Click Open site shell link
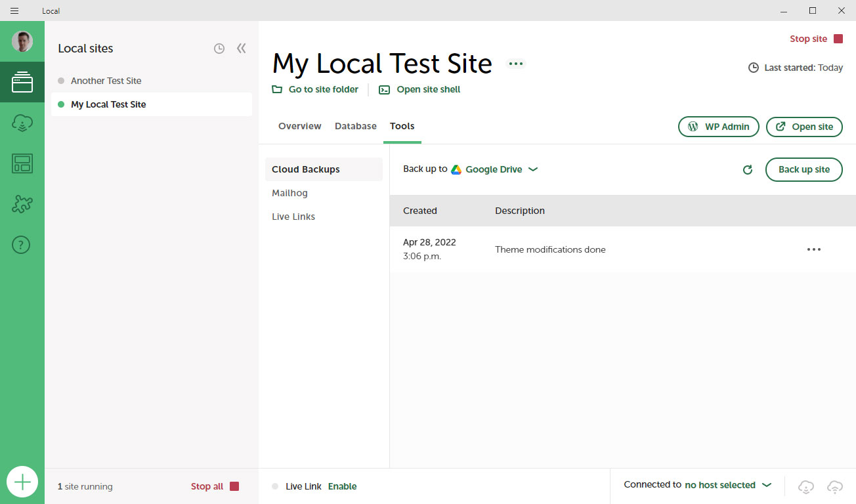Screen dimensions: 856x504 pyautogui.click(x=420, y=89)
